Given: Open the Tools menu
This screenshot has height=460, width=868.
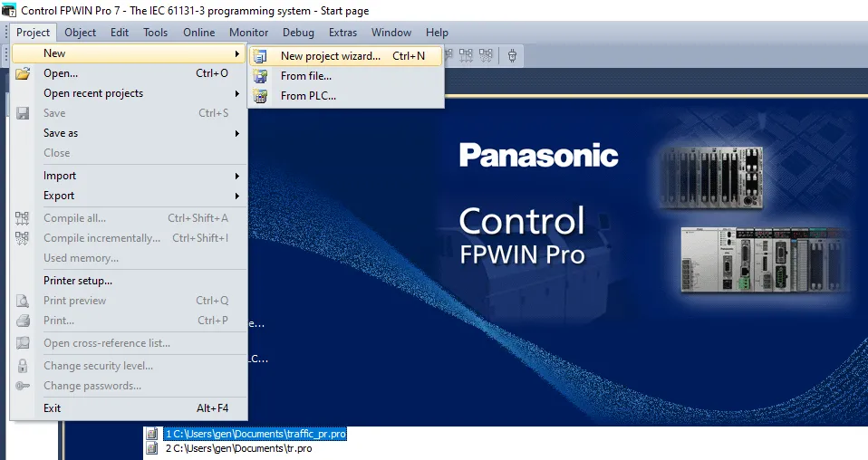Looking at the screenshot, I should pyautogui.click(x=156, y=32).
